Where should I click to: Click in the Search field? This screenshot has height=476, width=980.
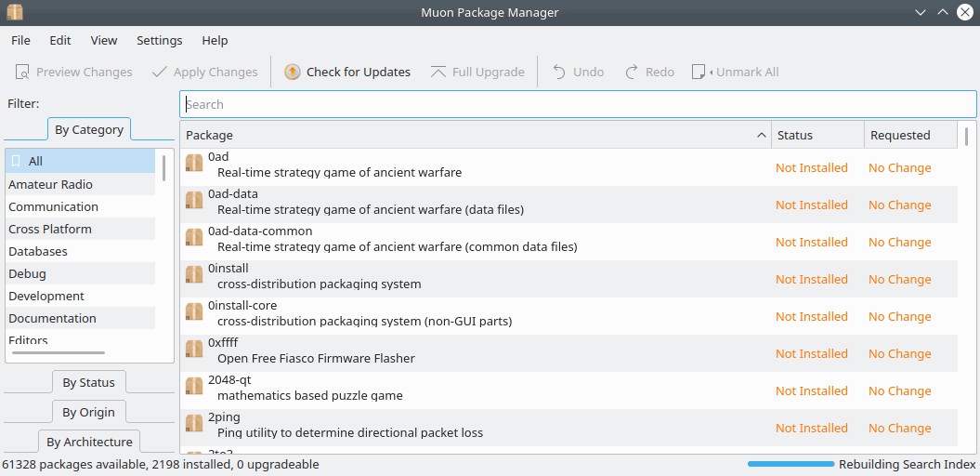click(578, 104)
